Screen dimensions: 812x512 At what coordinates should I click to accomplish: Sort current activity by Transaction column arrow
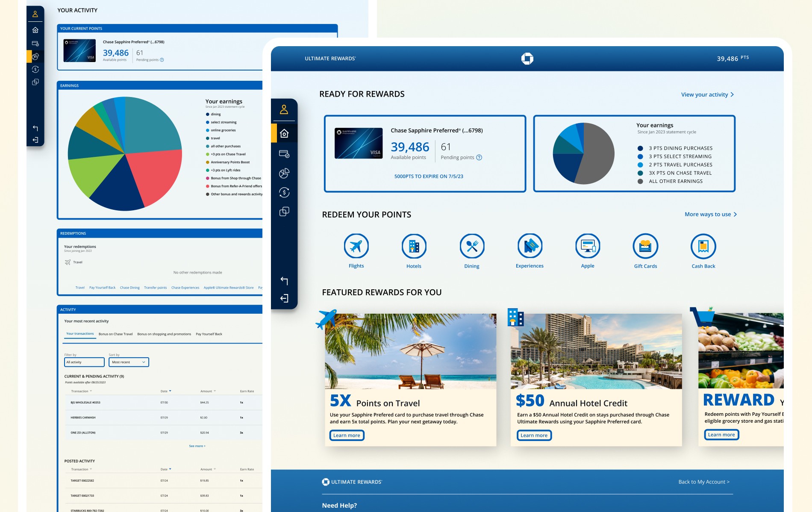91,391
